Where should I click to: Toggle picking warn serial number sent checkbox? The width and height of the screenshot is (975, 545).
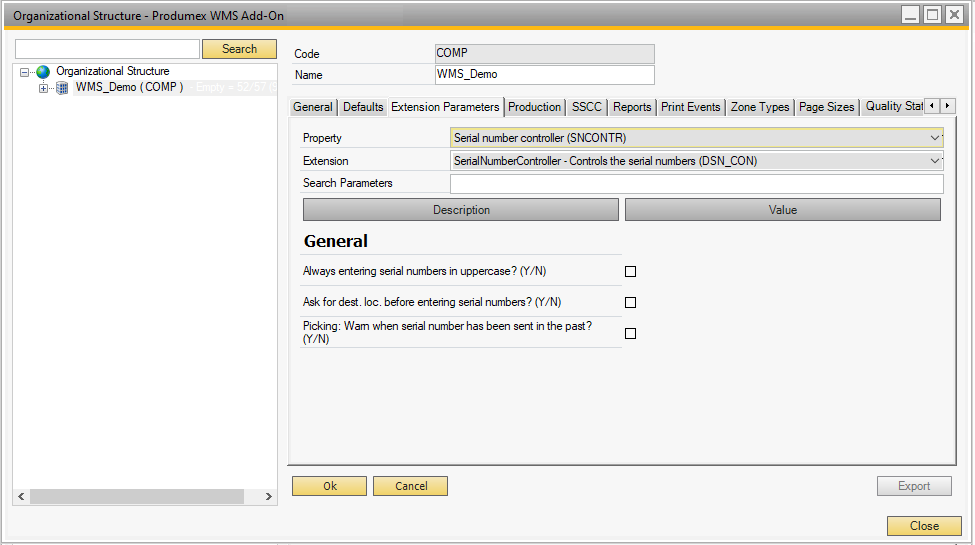tap(630, 333)
